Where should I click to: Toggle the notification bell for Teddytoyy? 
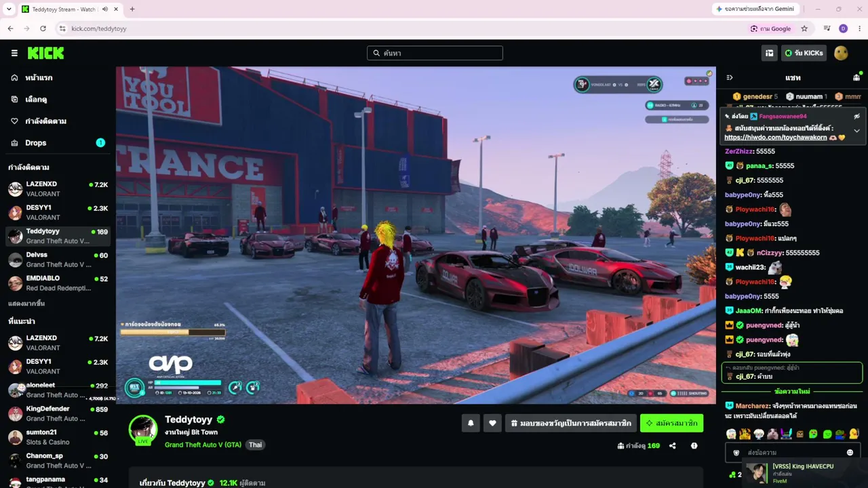point(471,423)
